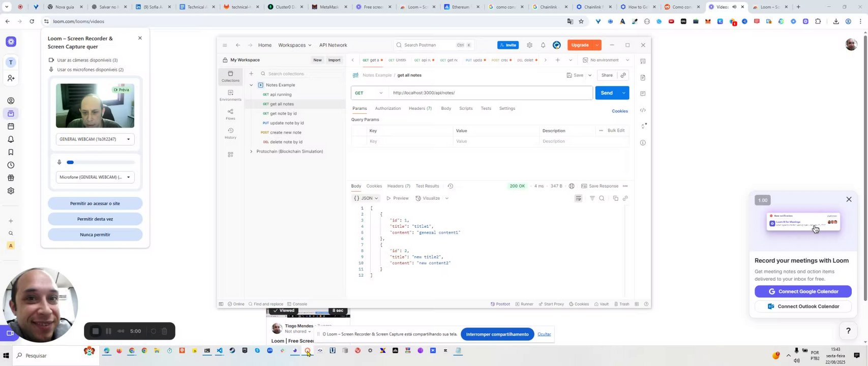
Task: Open the Console in Postman status bar
Action: (x=297, y=304)
